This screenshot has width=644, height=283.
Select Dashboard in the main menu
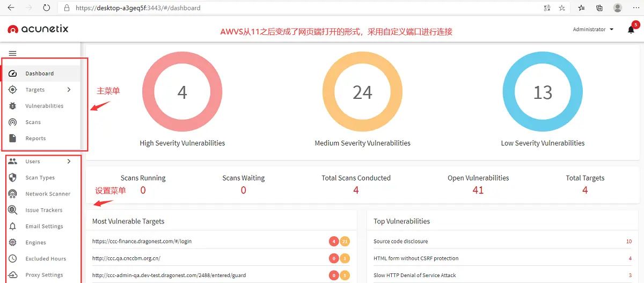[x=40, y=74]
